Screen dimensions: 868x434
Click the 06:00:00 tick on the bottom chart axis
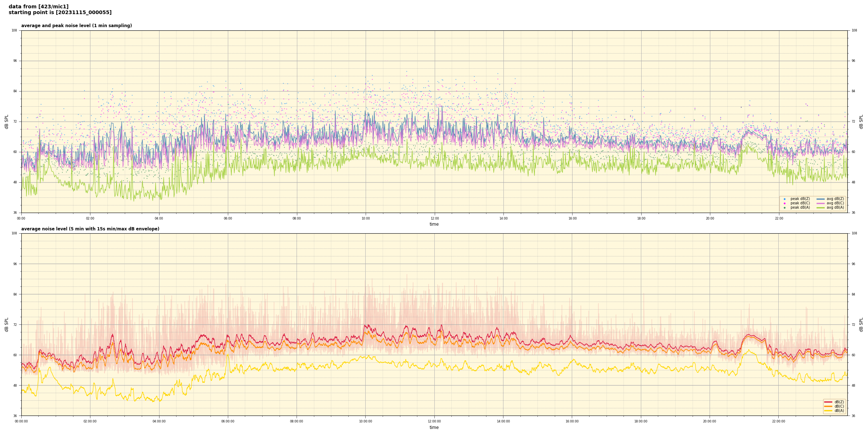[228, 421]
